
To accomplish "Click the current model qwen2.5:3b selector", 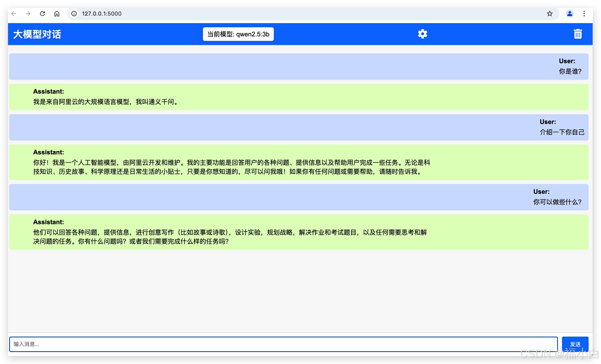I will [x=238, y=34].
